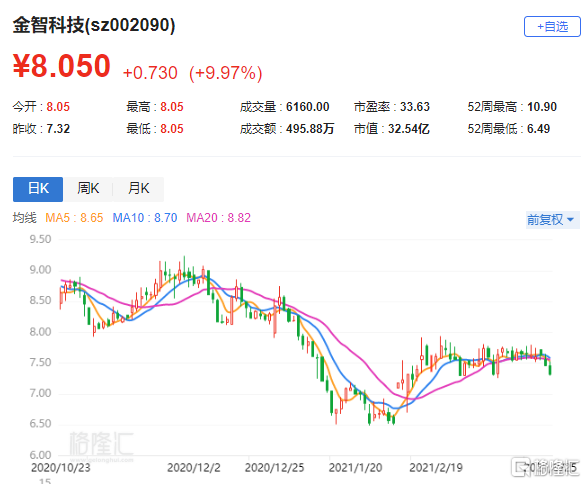The height and width of the screenshot is (484, 586).
Task: Click the change amount +0.730
Action: click(x=150, y=73)
